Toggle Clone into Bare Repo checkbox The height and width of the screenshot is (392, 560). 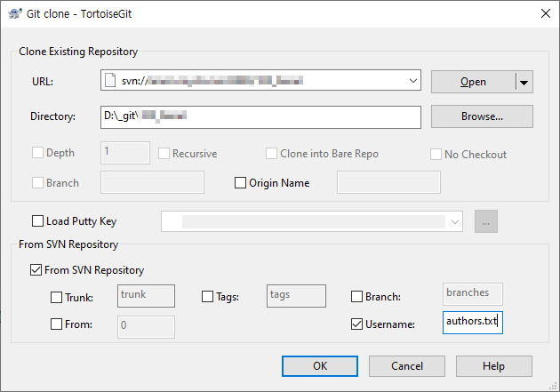click(271, 154)
